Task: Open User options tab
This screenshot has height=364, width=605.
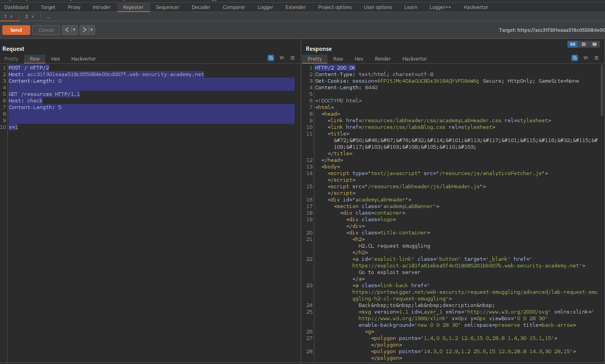Action: [x=378, y=7]
